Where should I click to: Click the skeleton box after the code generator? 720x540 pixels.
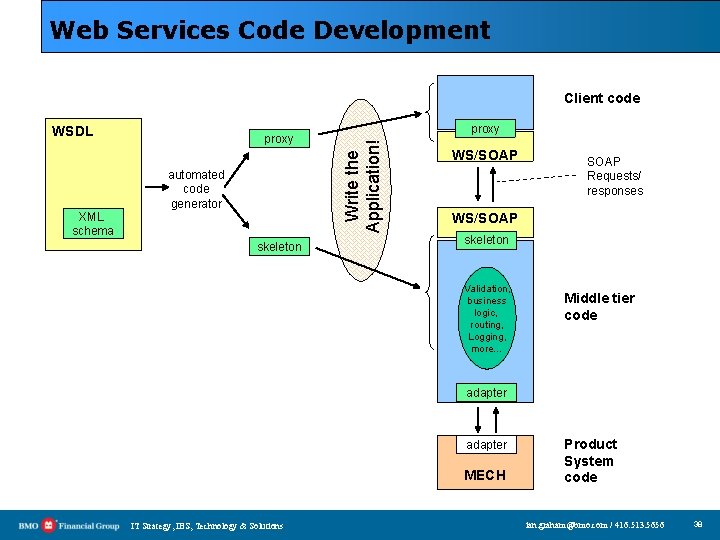tap(279, 247)
